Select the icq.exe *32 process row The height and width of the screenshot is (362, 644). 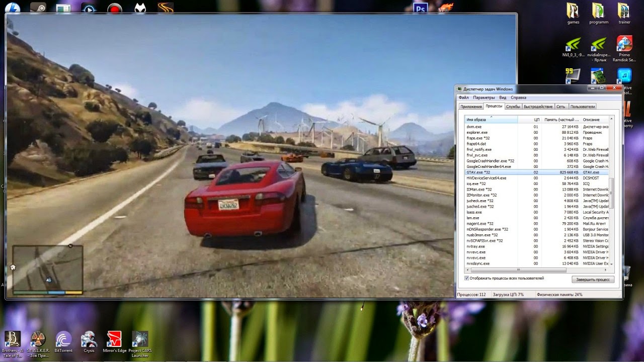tap(537, 184)
